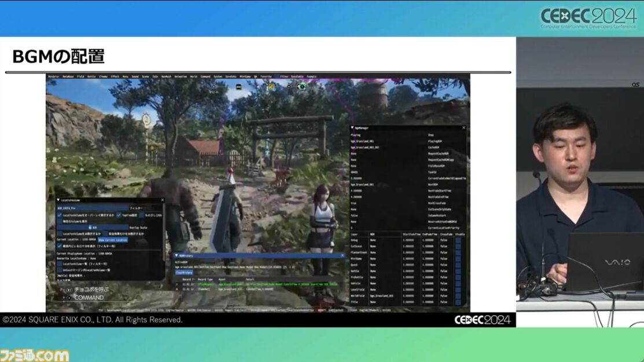Toggle LocationVolume overlay display checkbox
The image size is (644, 362).
point(59,215)
